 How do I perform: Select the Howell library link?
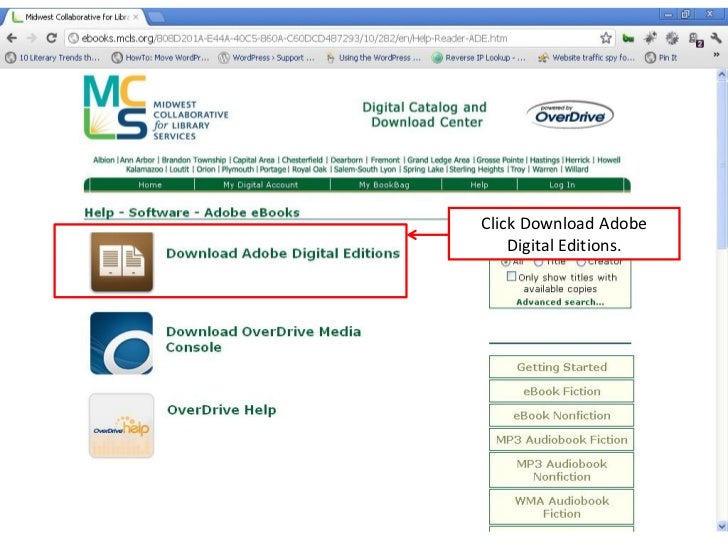point(609,160)
